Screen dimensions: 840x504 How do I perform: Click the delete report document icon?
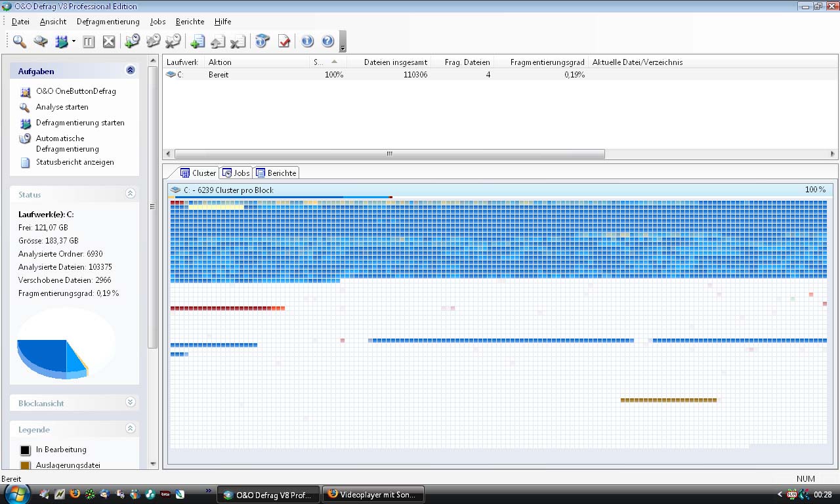[x=238, y=41]
